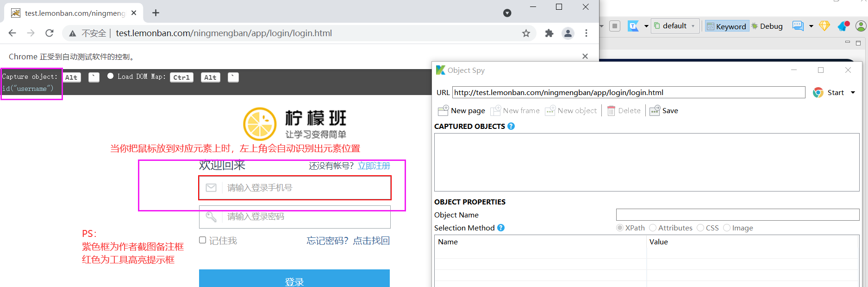Open the Captured Objects help icon

coord(511,126)
